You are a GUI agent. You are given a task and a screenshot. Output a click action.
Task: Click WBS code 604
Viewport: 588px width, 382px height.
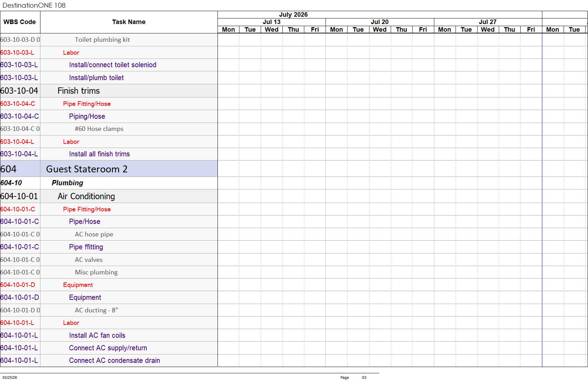(8, 169)
